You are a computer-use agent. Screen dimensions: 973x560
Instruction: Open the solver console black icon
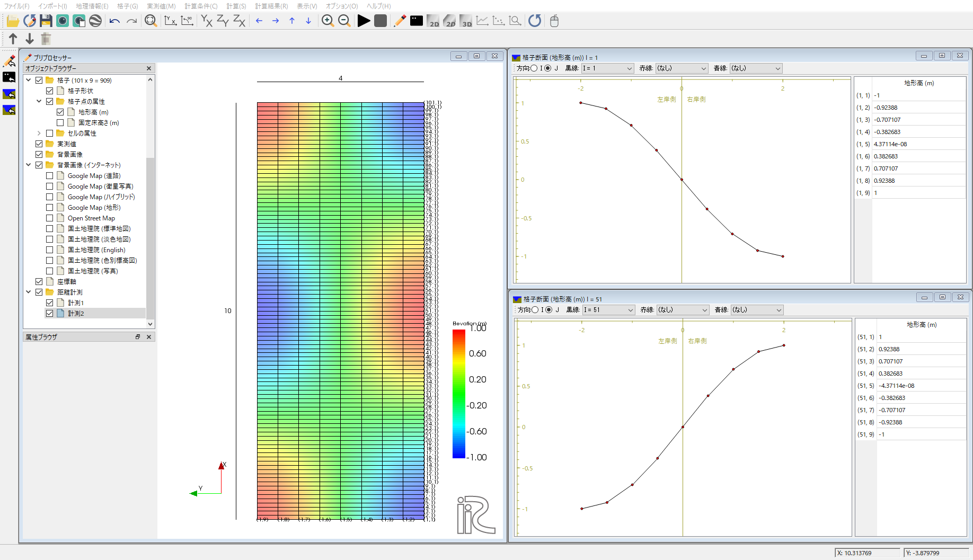click(417, 21)
